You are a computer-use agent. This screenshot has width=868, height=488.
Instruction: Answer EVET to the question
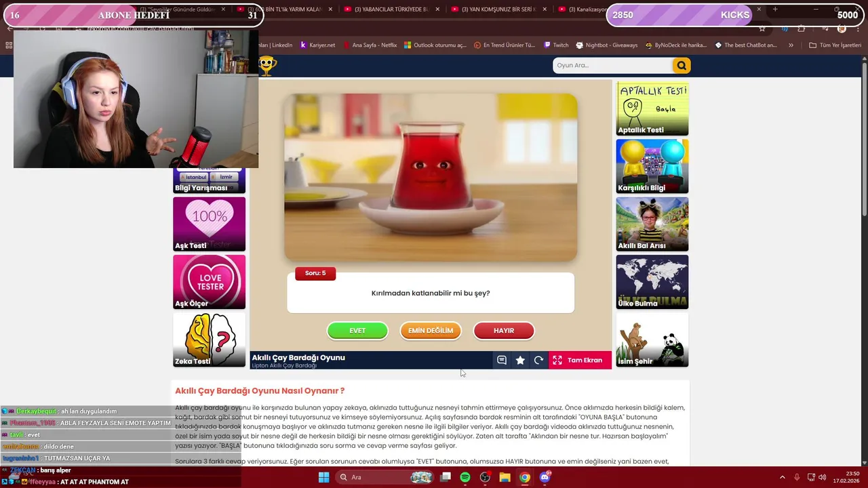point(357,331)
